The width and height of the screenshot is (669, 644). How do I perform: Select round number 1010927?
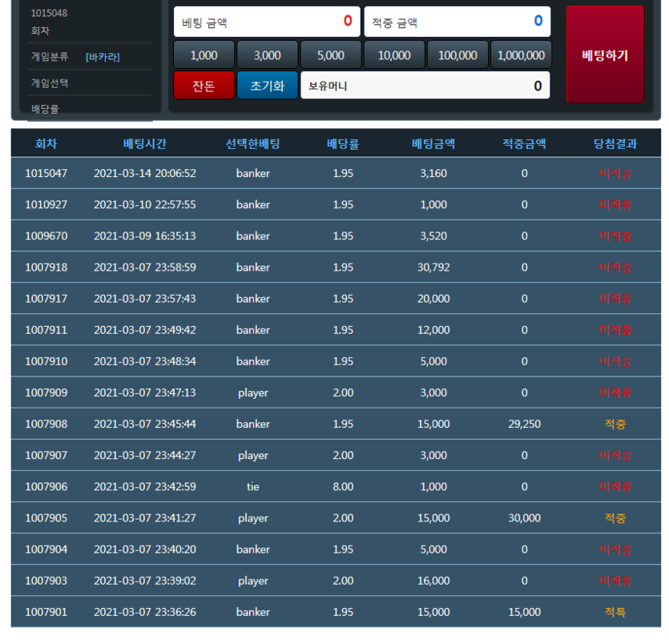tap(46, 204)
